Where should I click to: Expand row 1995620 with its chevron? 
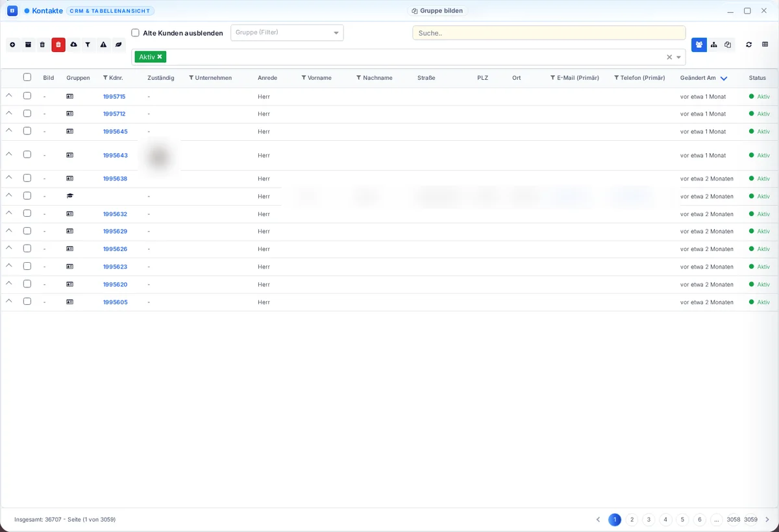click(9, 283)
